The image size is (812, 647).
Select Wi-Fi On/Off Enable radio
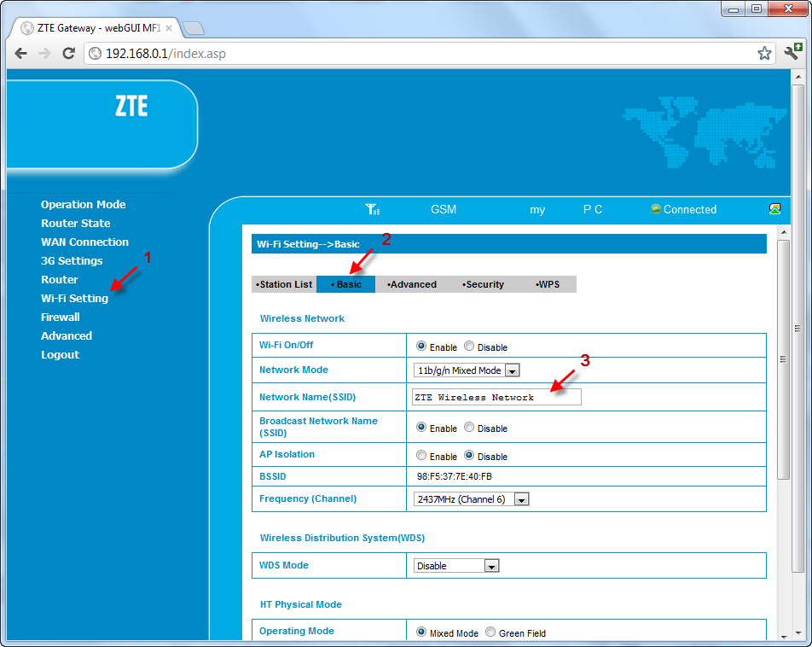(x=421, y=347)
